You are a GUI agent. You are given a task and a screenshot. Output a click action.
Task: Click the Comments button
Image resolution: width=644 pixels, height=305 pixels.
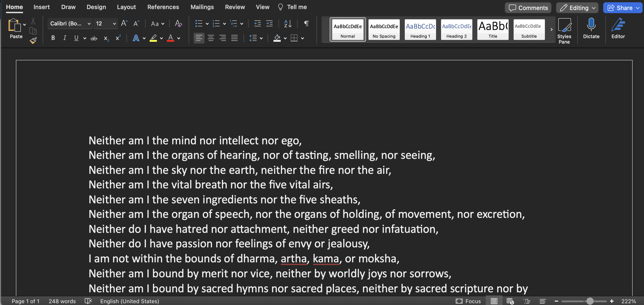pos(528,8)
